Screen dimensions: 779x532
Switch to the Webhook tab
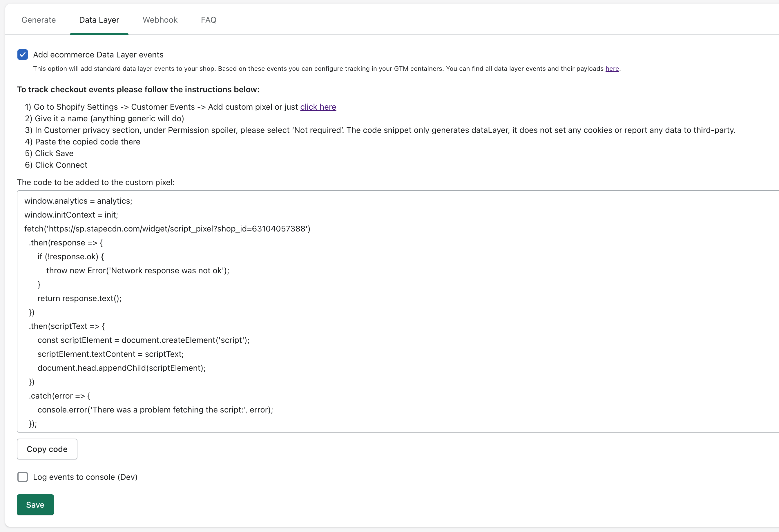pos(160,19)
